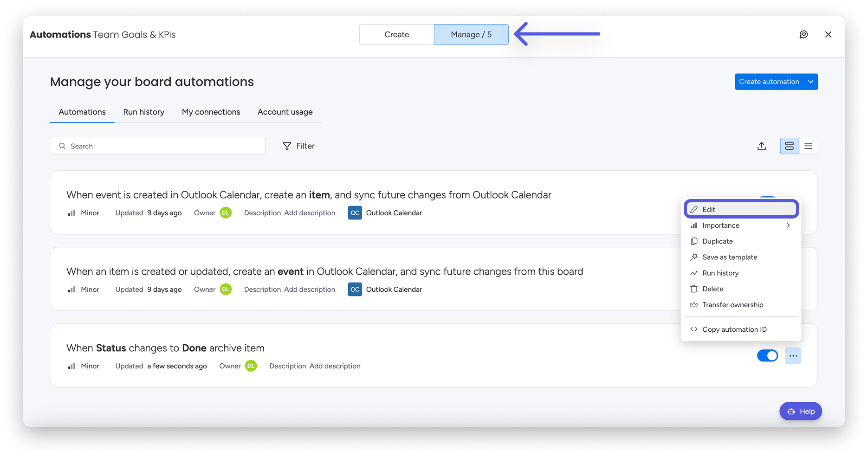
Task: Switch to the My connections tab
Action: click(x=211, y=112)
